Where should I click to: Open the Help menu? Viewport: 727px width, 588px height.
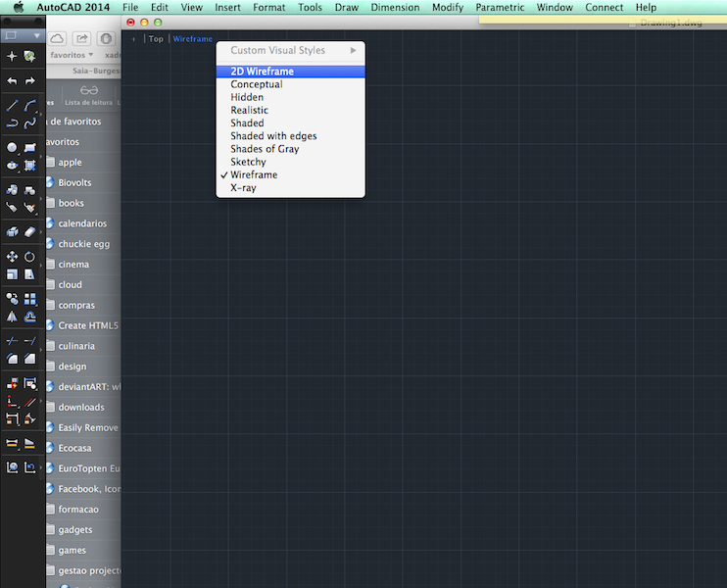646,8
